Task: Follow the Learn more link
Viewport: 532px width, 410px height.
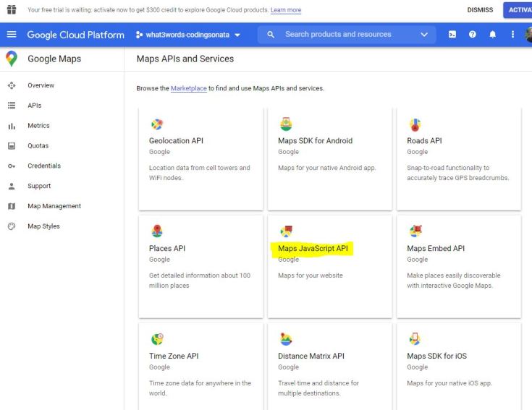Action: [286, 10]
